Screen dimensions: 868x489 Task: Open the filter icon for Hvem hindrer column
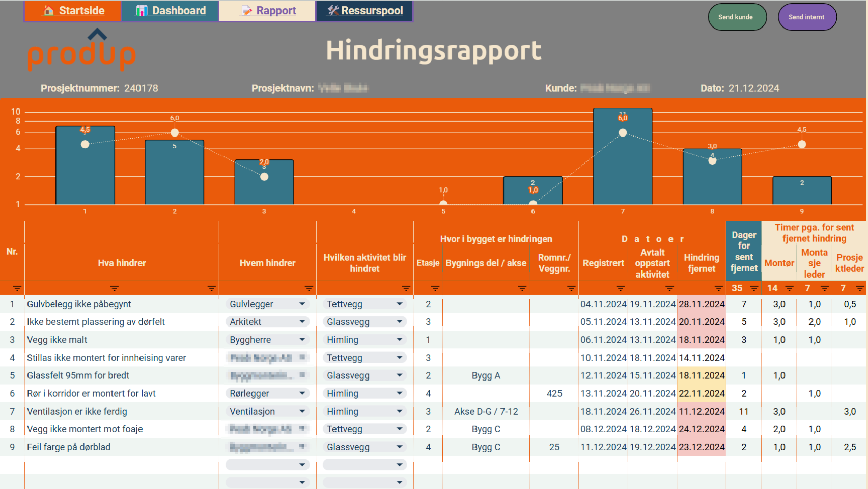(x=309, y=288)
